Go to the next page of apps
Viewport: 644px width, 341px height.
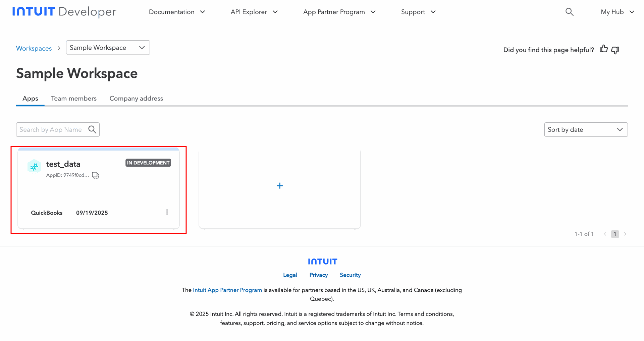625,234
